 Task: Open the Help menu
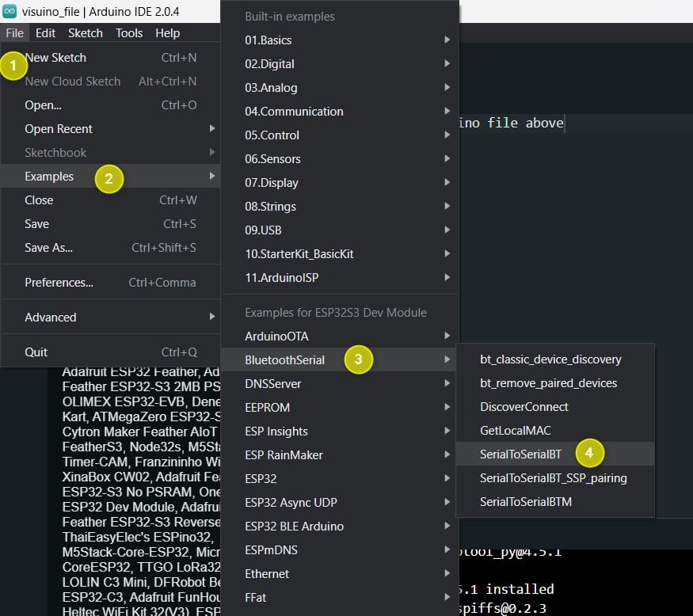coord(167,32)
